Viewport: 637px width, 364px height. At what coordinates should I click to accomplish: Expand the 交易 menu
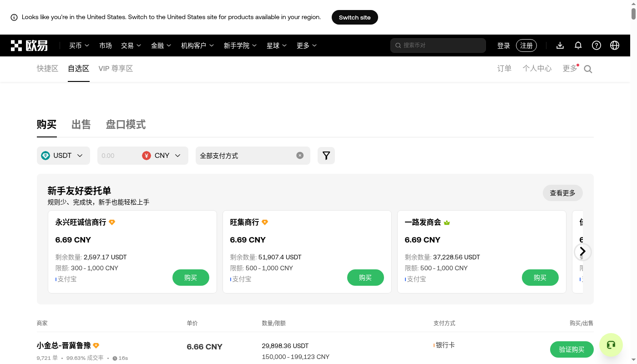(131, 45)
